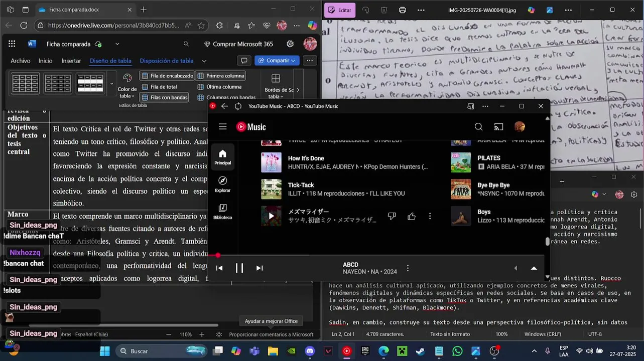Toggle Última columna option in Word
Image resolution: width=644 pixels, height=361 pixels.
point(219,87)
